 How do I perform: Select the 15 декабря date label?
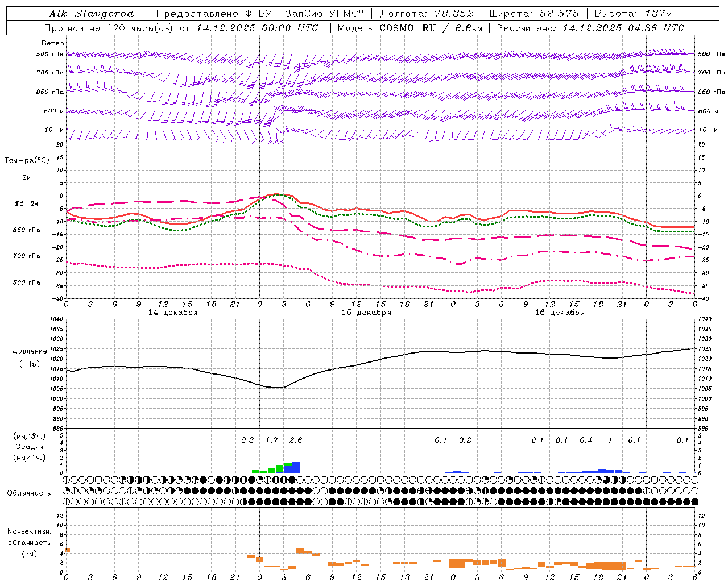(x=366, y=313)
